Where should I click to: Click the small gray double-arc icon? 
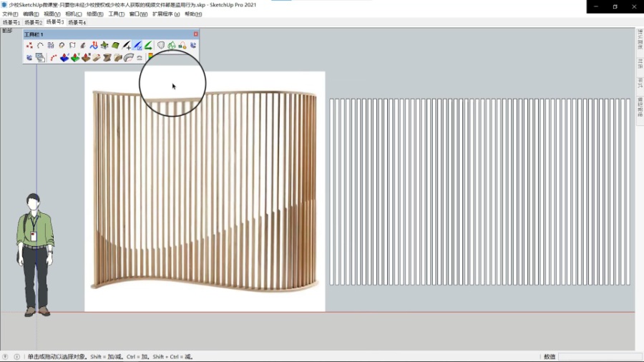(x=140, y=58)
